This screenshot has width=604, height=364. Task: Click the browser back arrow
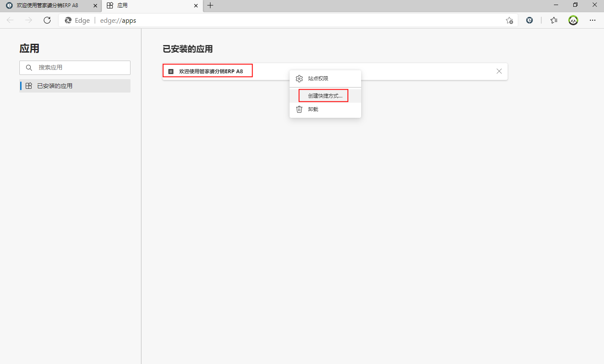10,20
